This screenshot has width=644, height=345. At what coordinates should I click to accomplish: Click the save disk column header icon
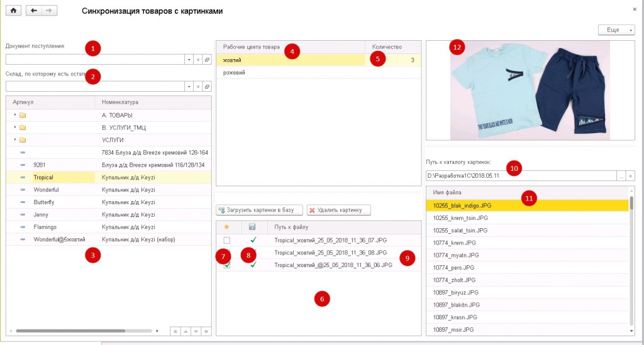point(252,227)
